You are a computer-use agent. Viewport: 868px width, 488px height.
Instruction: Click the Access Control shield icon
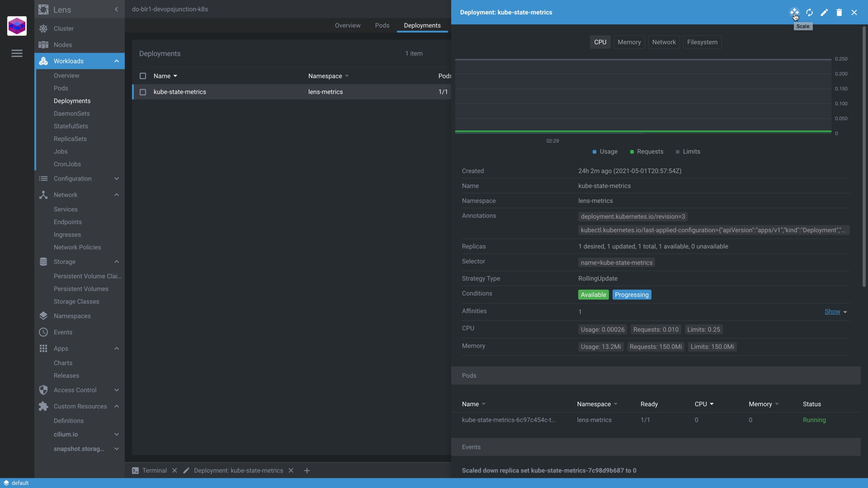pyautogui.click(x=43, y=390)
